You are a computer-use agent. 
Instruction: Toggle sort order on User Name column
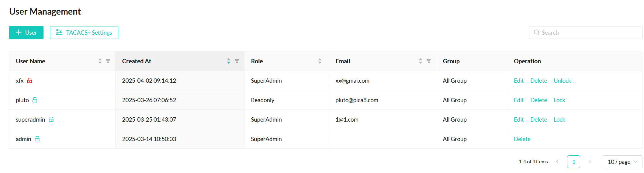[100, 61]
